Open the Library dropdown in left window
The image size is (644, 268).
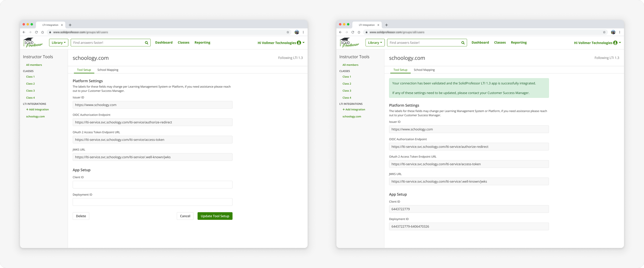(59, 43)
